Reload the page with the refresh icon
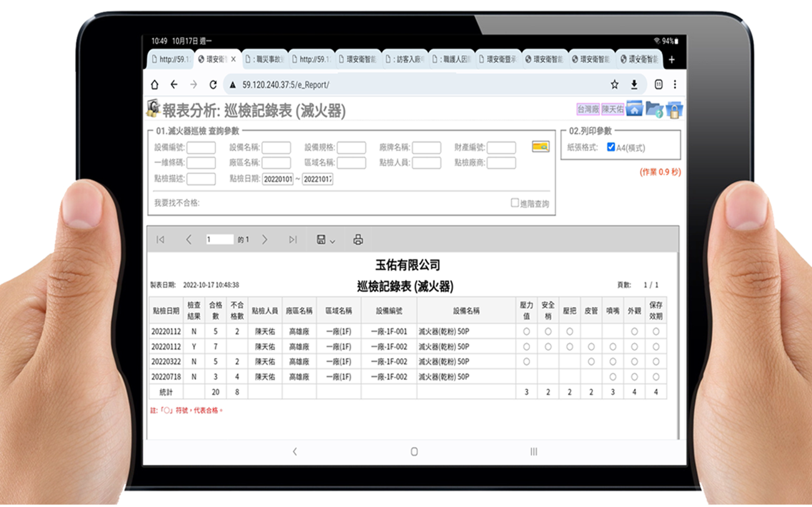The width and height of the screenshot is (812, 507). tap(213, 84)
